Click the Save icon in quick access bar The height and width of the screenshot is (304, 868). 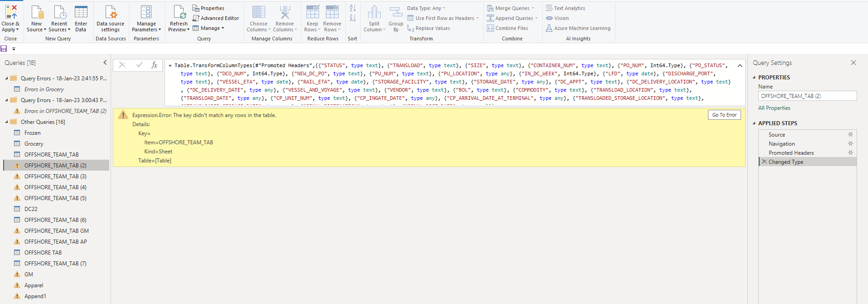tap(4, 49)
